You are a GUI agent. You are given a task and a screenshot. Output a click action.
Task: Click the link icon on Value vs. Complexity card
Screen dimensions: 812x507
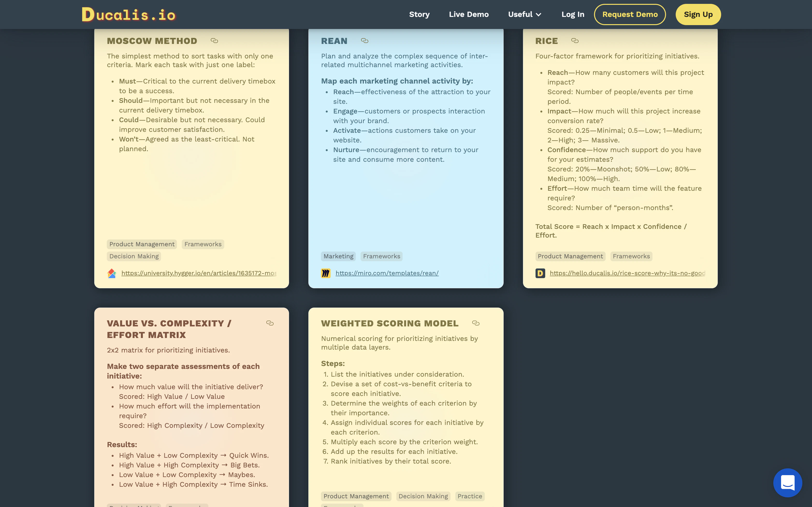[x=270, y=323]
